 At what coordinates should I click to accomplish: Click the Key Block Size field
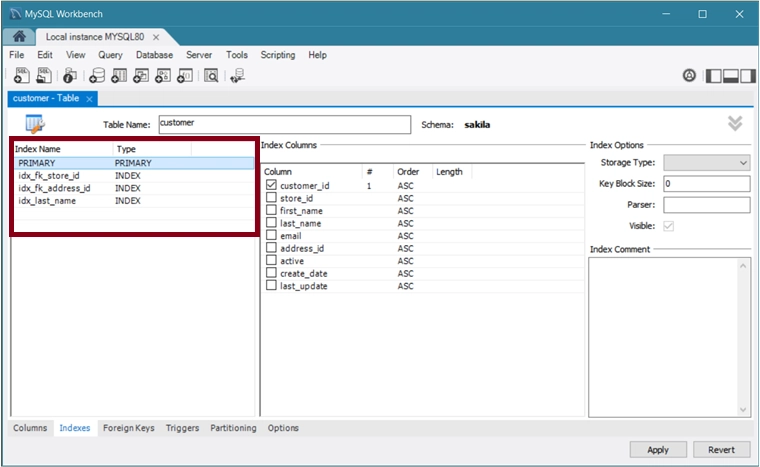[707, 184]
